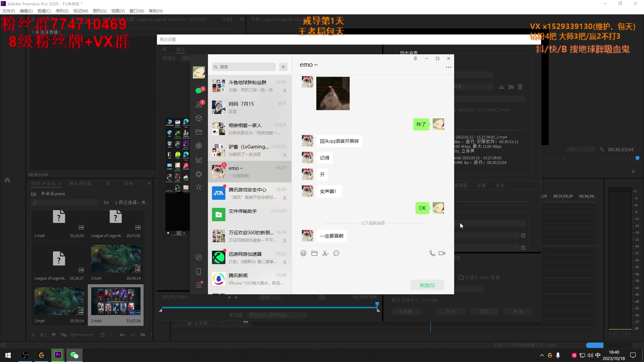
Task: Click delete preset trash icon in export settings
Action: tap(520, 87)
